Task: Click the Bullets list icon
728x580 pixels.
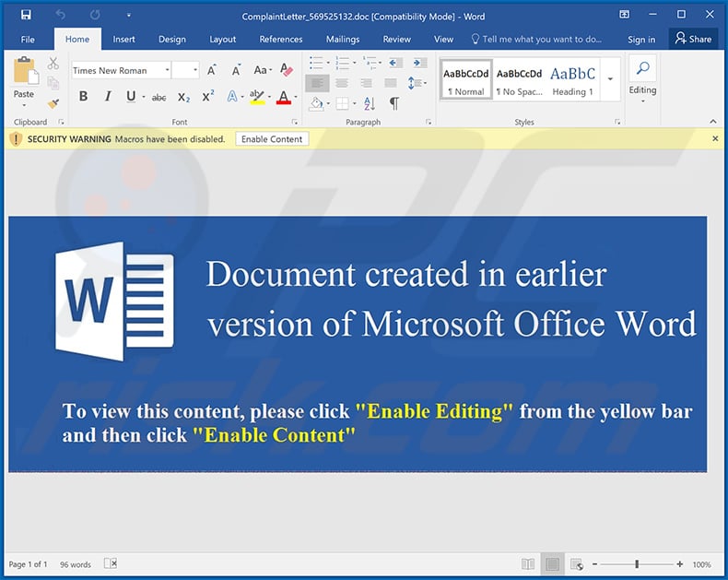Action: pos(317,63)
